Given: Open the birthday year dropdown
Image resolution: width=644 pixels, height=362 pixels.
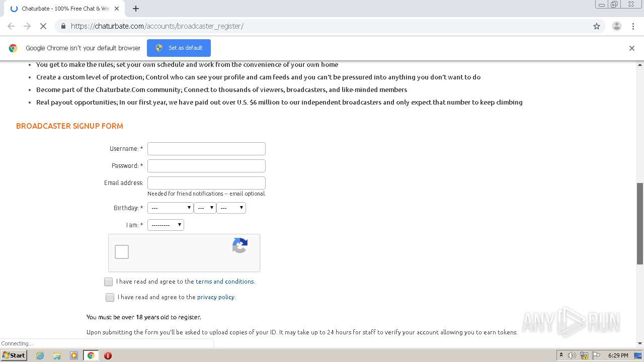Looking at the screenshot, I should 231,208.
